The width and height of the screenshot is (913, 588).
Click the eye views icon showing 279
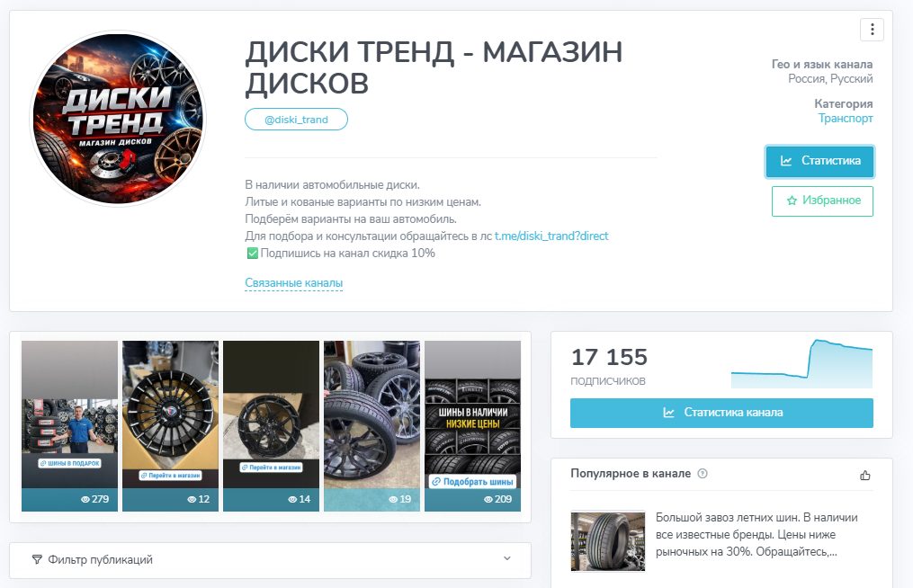85,499
